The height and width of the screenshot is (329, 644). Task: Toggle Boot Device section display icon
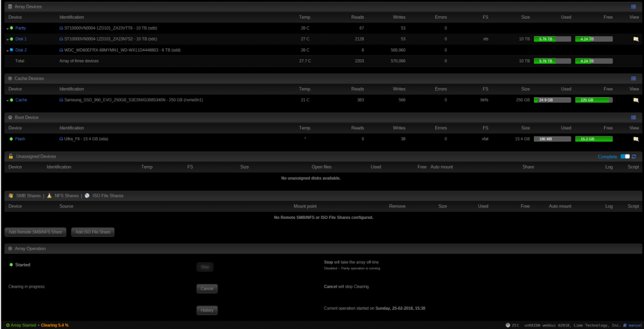coord(633,117)
